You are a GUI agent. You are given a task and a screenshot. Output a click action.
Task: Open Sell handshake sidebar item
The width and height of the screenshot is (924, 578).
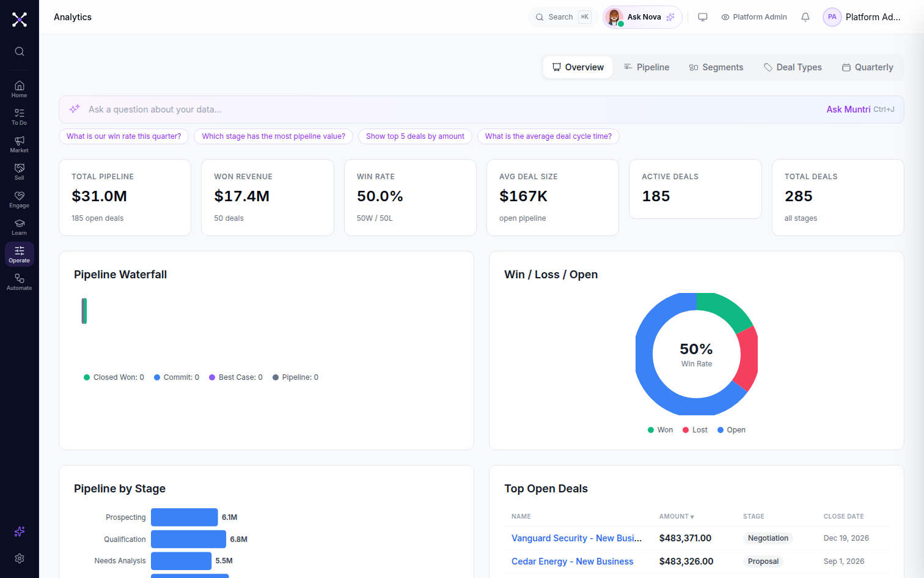tap(20, 172)
